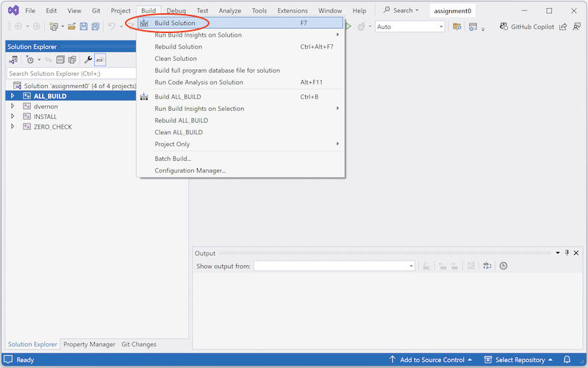This screenshot has width=588, height=368.
Task: Toggle word wrap in the Output panel
Action: point(487,266)
